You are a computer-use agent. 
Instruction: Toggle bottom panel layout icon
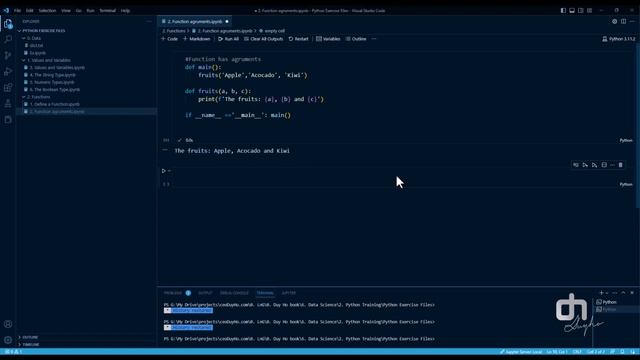pos(572,11)
